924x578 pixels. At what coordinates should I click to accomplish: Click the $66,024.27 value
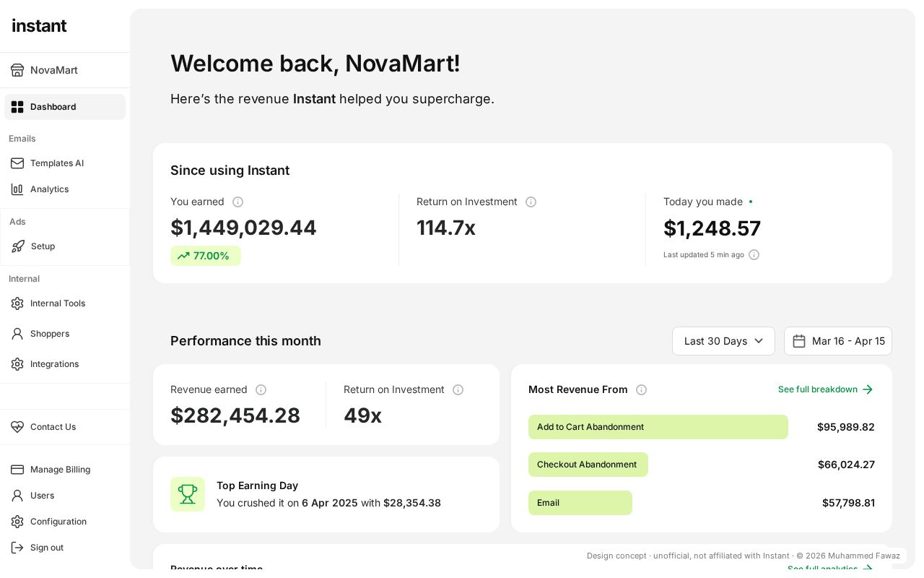pos(846,465)
